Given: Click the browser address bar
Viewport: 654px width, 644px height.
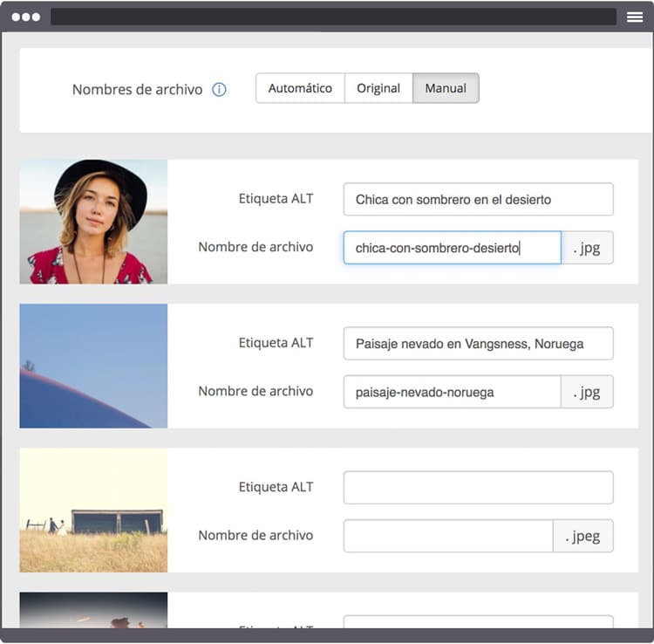Looking at the screenshot, I should tap(333, 17).
